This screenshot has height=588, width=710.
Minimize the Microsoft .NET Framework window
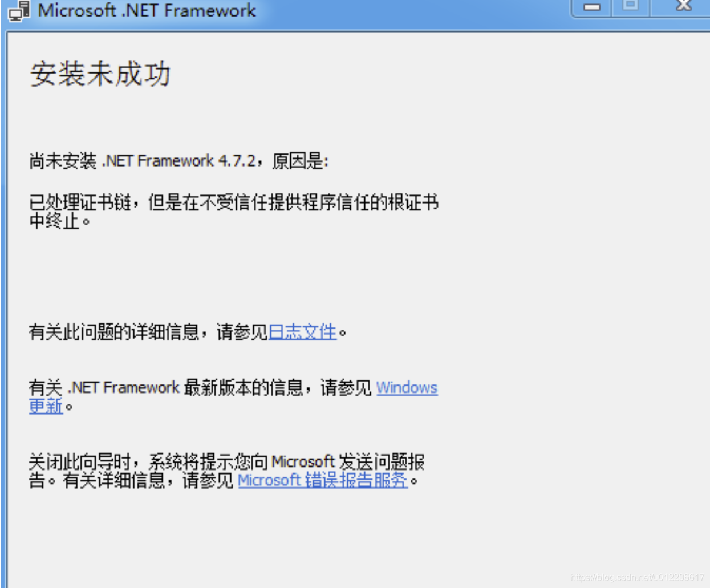(592, 7)
